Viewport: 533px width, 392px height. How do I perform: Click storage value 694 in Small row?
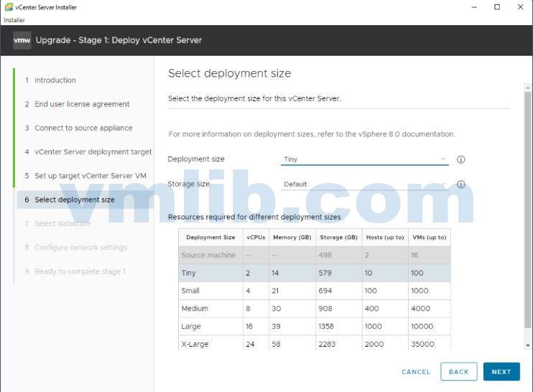click(325, 291)
